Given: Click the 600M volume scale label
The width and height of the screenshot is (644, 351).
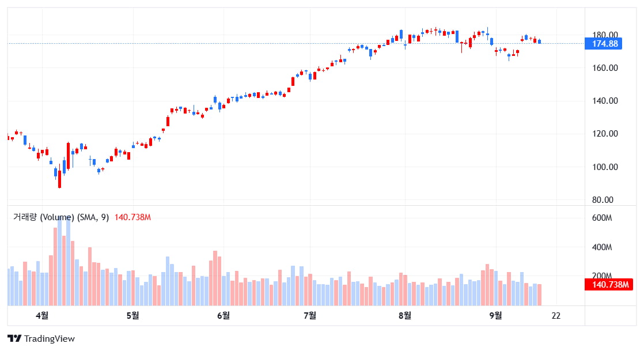Looking at the screenshot, I should click(x=602, y=218).
